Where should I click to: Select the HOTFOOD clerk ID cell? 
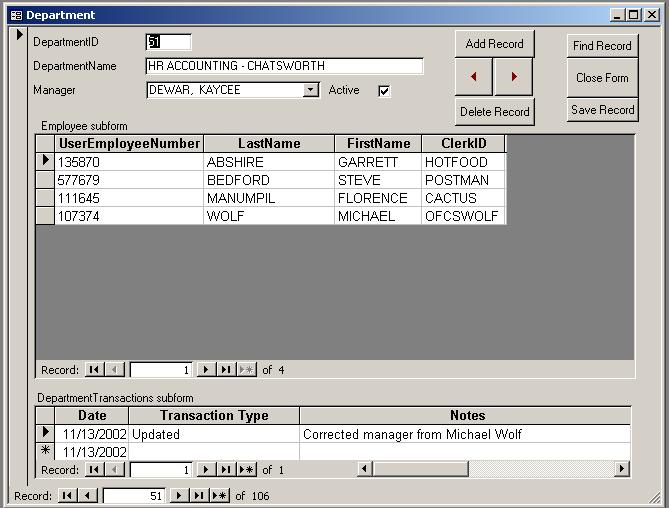[x=463, y=162]
